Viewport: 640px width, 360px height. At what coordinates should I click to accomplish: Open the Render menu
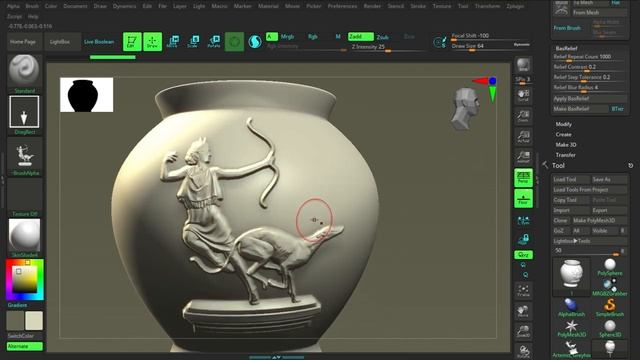point(372,6)
